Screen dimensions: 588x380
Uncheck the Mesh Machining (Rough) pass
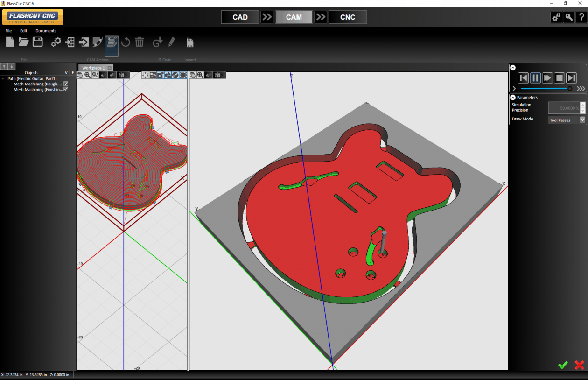coord(66,84)
